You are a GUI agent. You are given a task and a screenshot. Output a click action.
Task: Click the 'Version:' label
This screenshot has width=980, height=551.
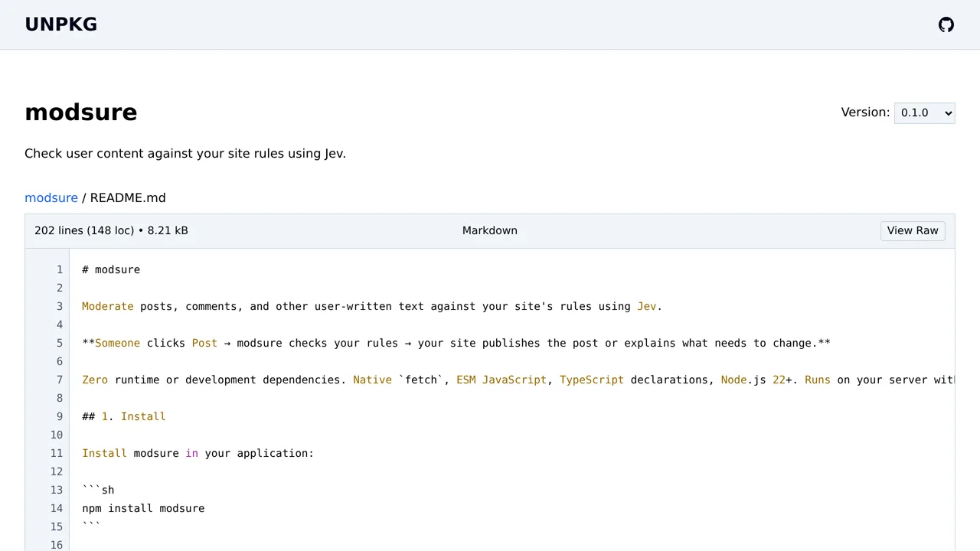(x=865, y=112)
